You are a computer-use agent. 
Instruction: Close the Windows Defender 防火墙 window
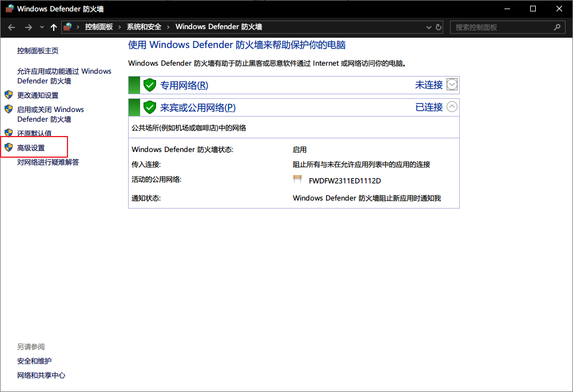[x=559, y=9]
